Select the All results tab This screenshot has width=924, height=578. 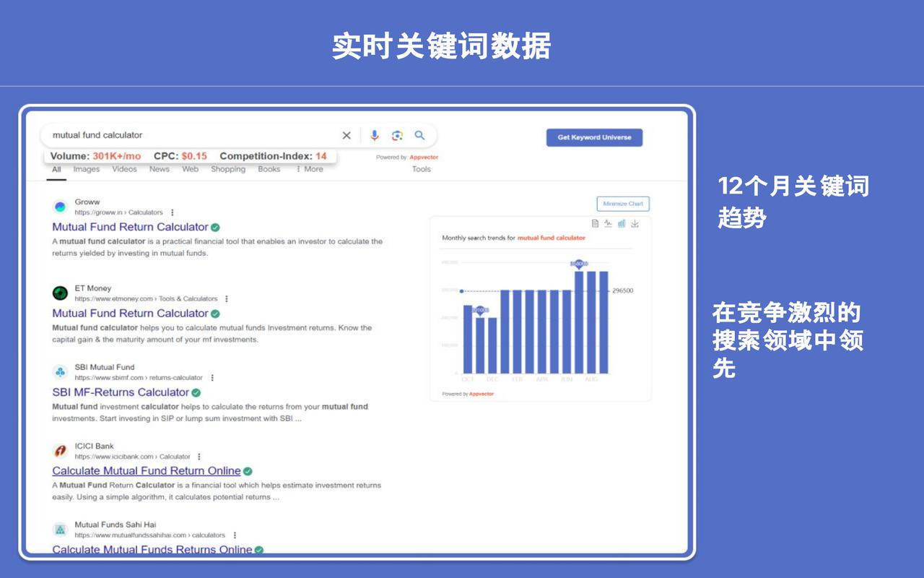click(x=56, y=169)
